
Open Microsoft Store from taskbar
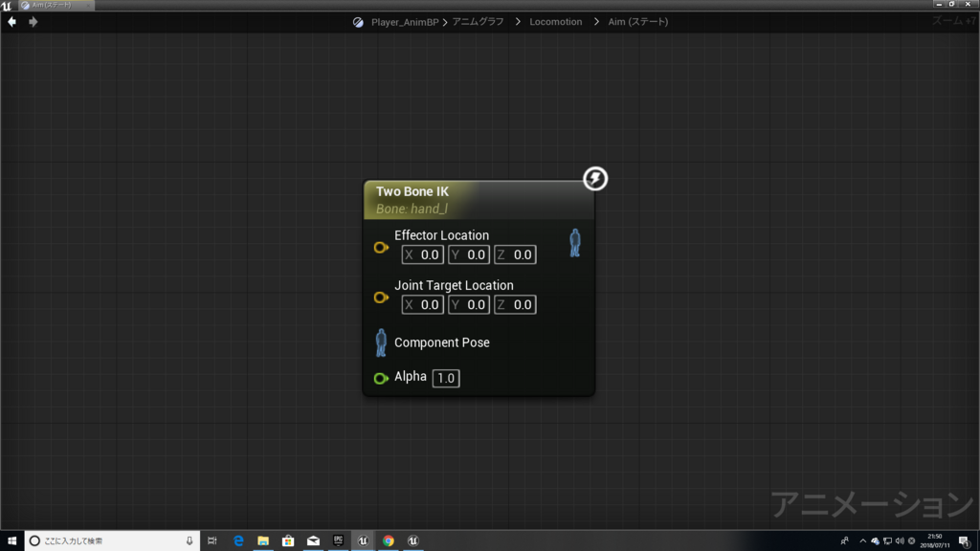288,540
